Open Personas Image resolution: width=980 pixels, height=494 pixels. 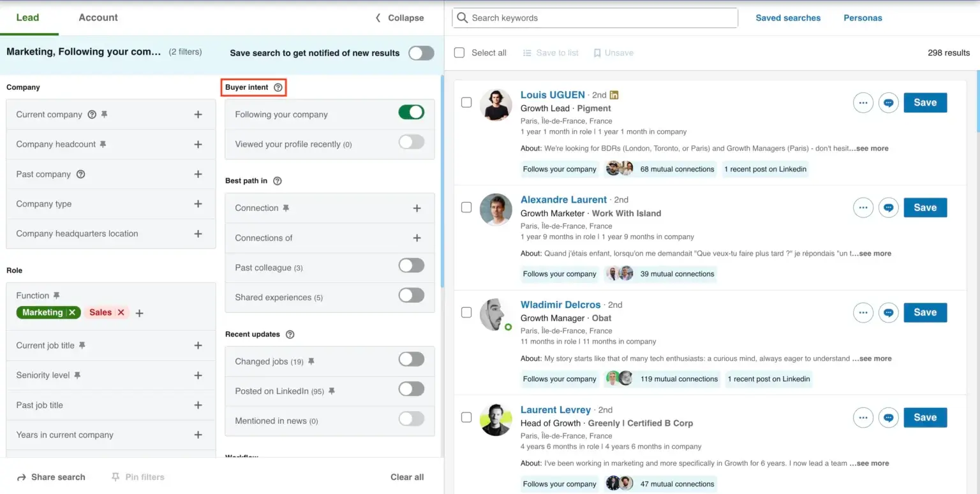pyautogui.click(x=863, y=18)
